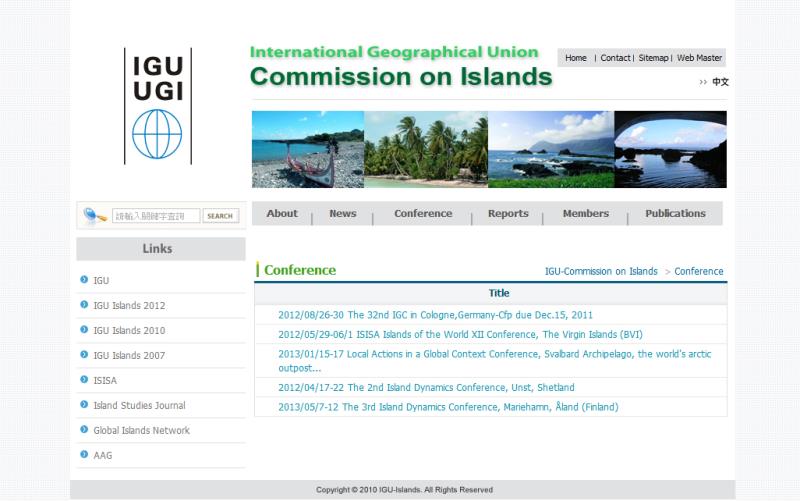This screenshot has width=800, height=501.
Task: Open the AAG link
Action: tap(103, 455)
